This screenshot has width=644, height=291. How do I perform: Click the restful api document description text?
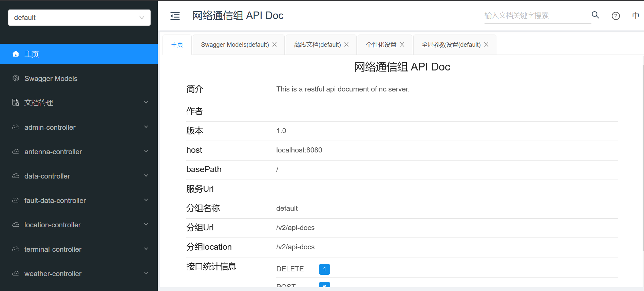click(343, 89)
